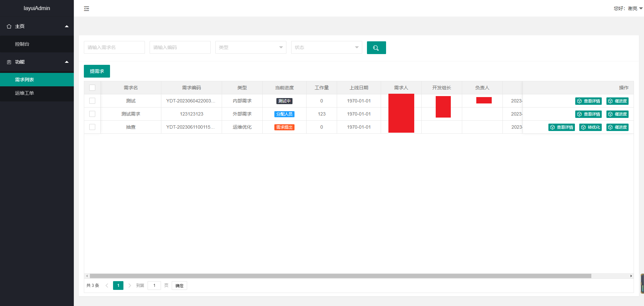Click current page number 1
This screenshot has width=644, height=306.
118,286
